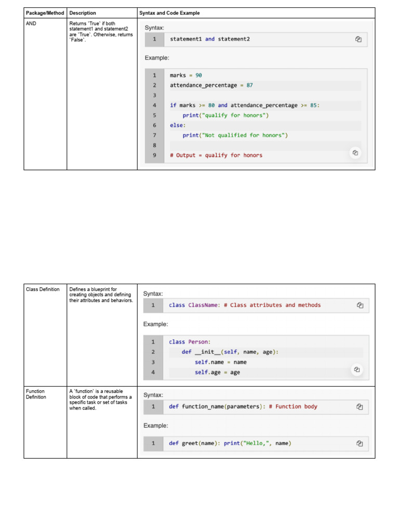Copy the def greet example code
Screen dimensions: 399x532
[360, 444]
